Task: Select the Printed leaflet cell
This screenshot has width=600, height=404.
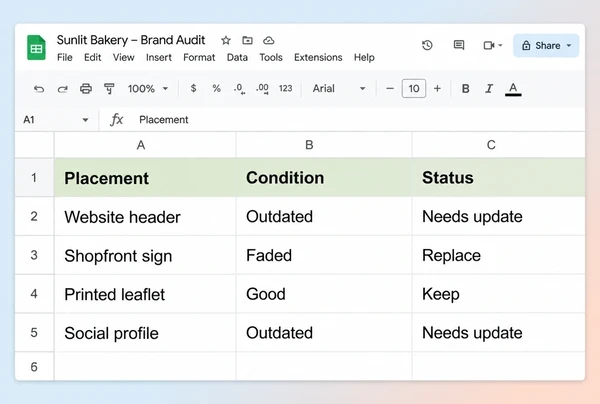Action: (145, 294)
